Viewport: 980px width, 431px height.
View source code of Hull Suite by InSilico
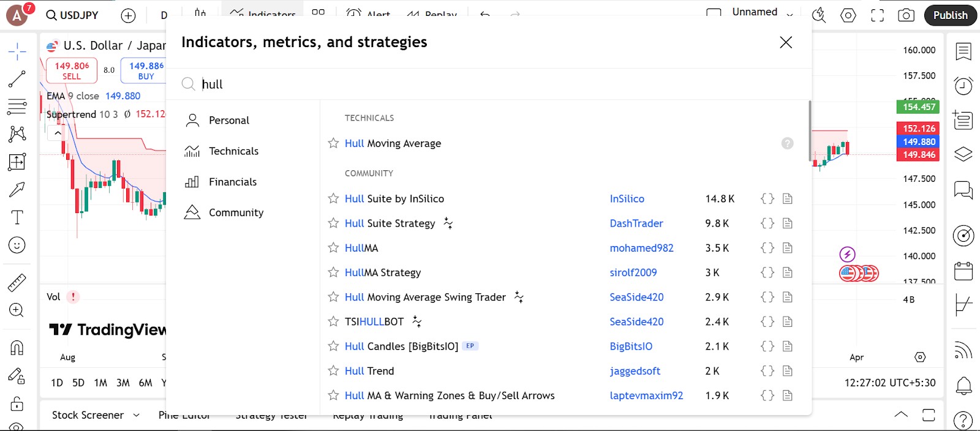point(767,198)
